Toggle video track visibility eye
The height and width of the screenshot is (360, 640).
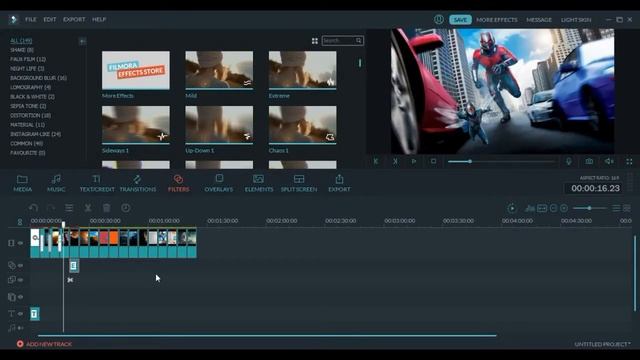click(x=20, y=243)
